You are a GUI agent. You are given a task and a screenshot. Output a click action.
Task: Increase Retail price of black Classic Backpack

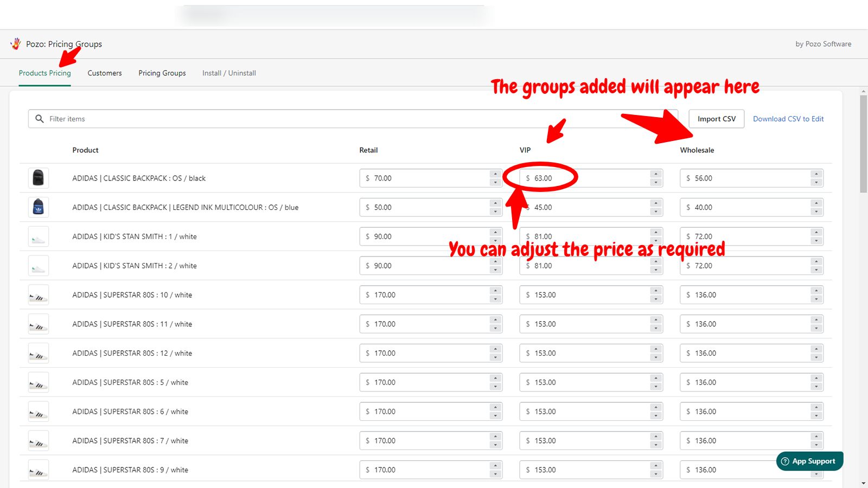click(x=495, y=174)
